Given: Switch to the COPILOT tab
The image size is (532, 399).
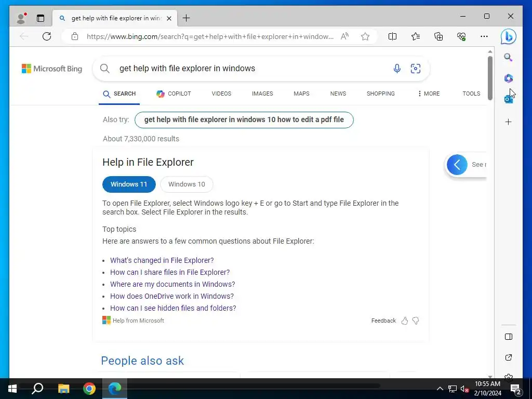Looking at the screenshot, I should (x=174, y=94).
